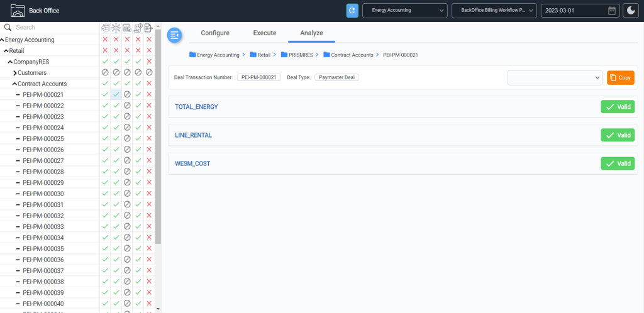Click the calculator-column green check for Contract Accounts
644x313 pixels.
click(x=127, y=84)
